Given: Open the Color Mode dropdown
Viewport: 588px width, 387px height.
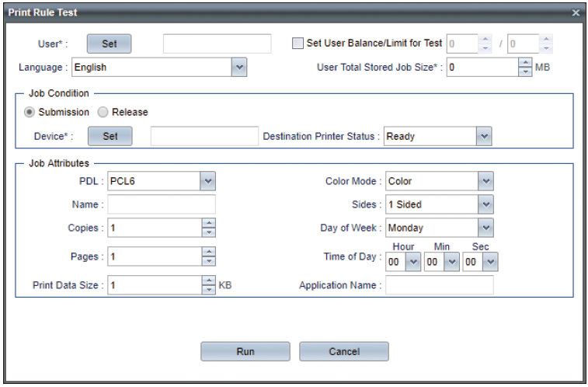Looking at the screenshot, I should (x=485, y=182).
